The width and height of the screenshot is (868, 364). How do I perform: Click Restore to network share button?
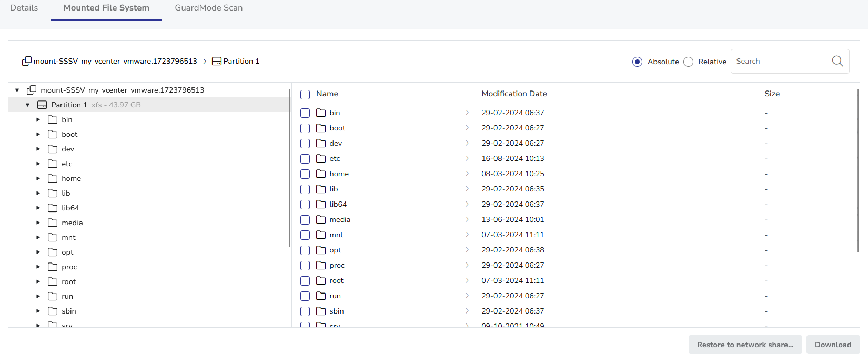[745, 345]
